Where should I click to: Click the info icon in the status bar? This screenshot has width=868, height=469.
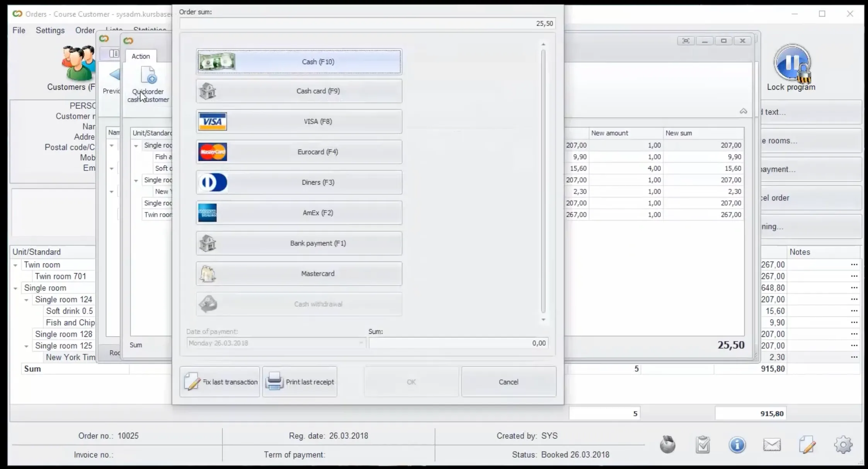737,445
